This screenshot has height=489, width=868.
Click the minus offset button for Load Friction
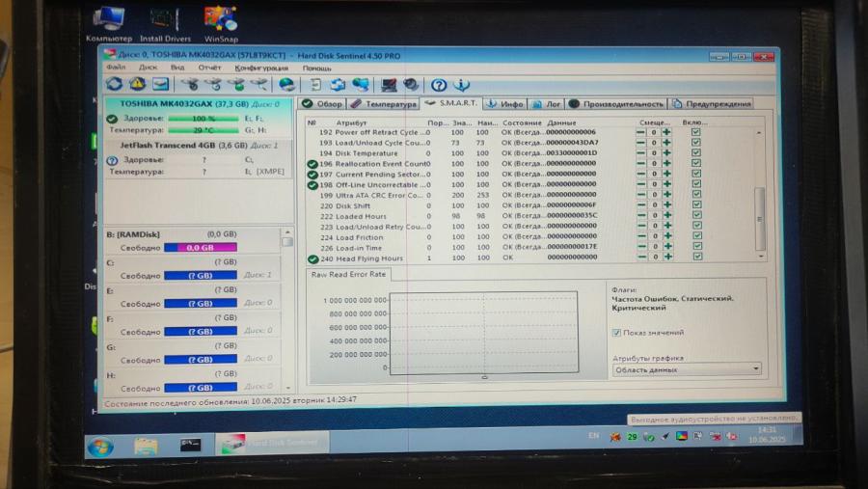(641, 237)
